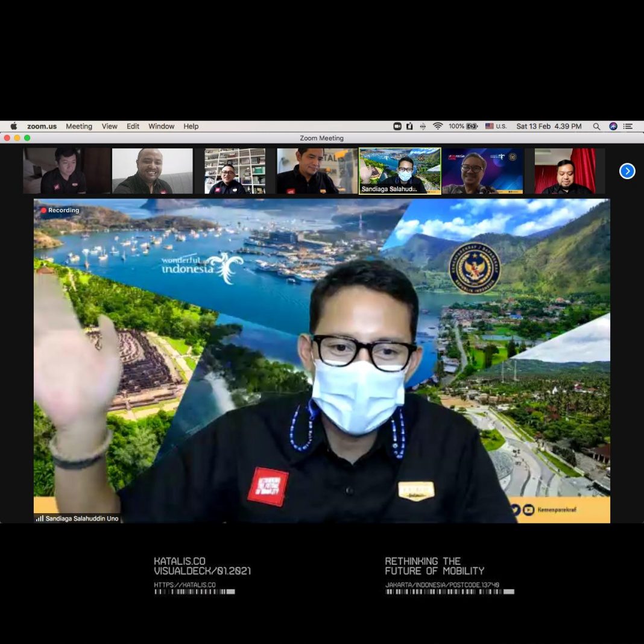The width and height of the screenshot is (644, 644).
Task: Open Spotlight search magnifier
Action: click(596, 126)
